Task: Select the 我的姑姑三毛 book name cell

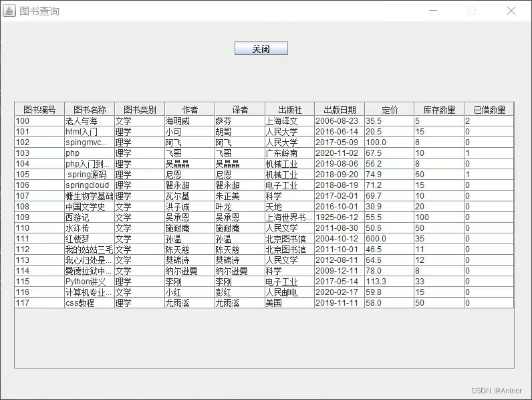Action: (x=90, y=249)
